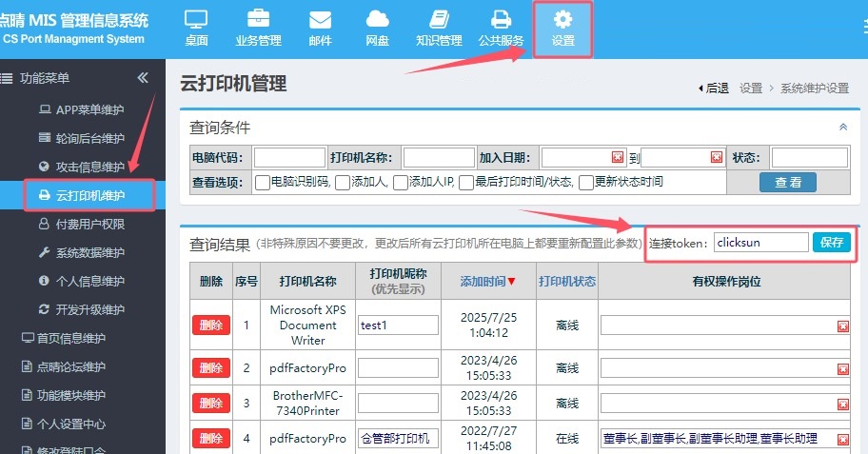The image size is (868, 454).
Task: Check the 添加人IP option
Action: tap(401, 183)
